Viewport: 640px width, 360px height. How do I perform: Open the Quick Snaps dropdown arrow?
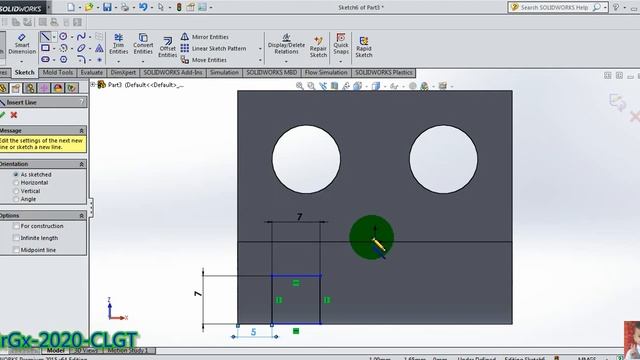(341, 61)
